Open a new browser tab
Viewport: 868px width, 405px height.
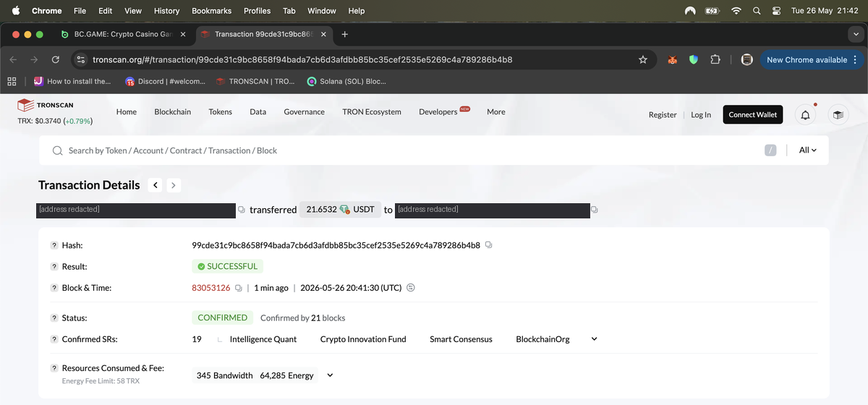tap(345, 34)
